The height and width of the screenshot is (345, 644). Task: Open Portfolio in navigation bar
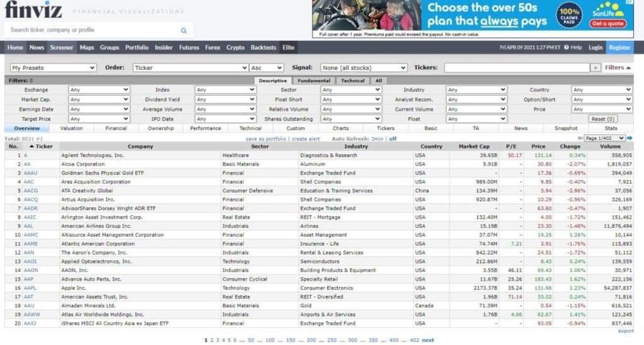click(136, 48)
